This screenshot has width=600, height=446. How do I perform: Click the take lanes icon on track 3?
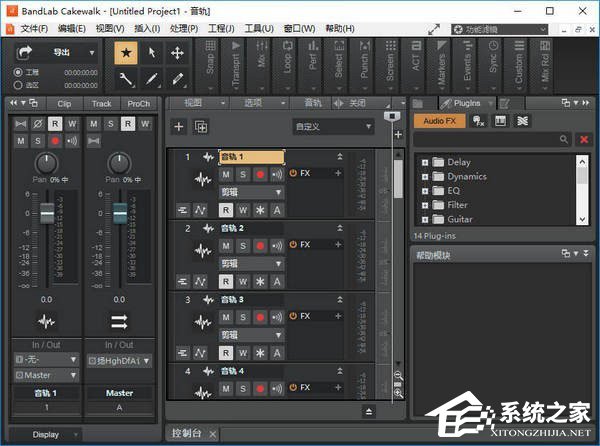pos(183,353)
